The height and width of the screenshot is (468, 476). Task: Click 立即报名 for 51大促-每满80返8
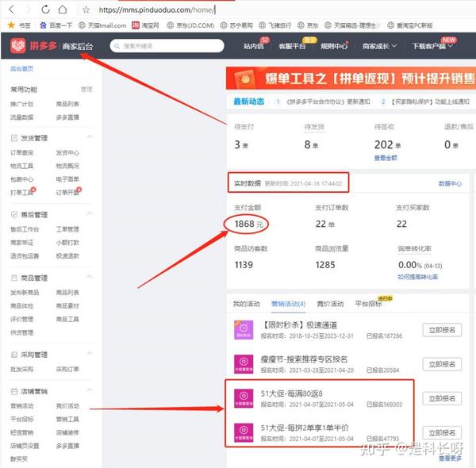pos(442,398)
